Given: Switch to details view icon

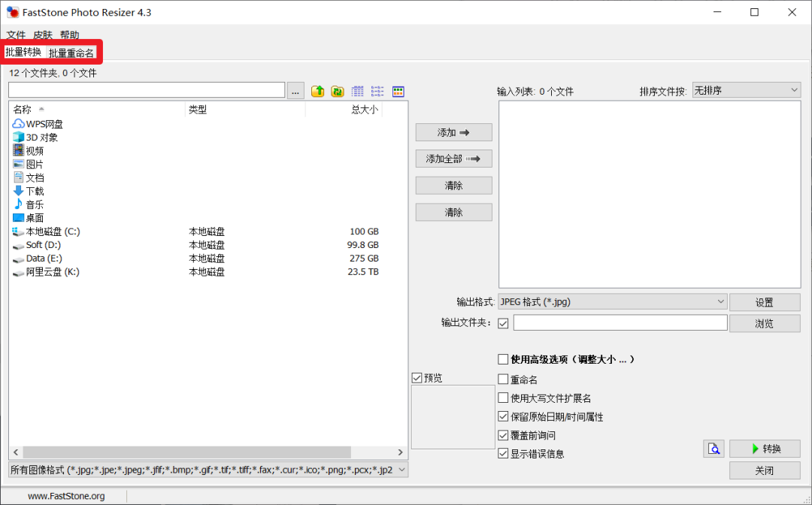Looking at the screenshot, I should pyautogui.click(x=358, y=91).
